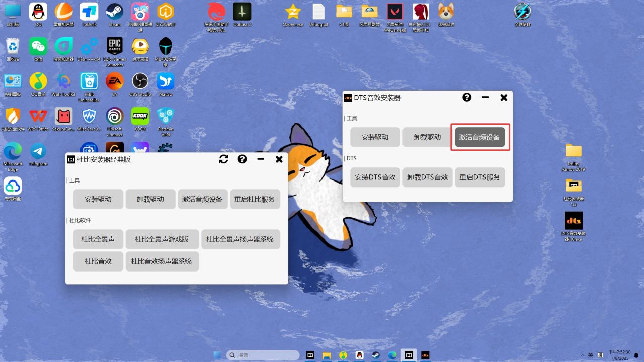This screenshot has width=644, height=362.
Task: Select the 回收站 recycle bin icon
Action: pyautogui.click(x=13, y=49)
